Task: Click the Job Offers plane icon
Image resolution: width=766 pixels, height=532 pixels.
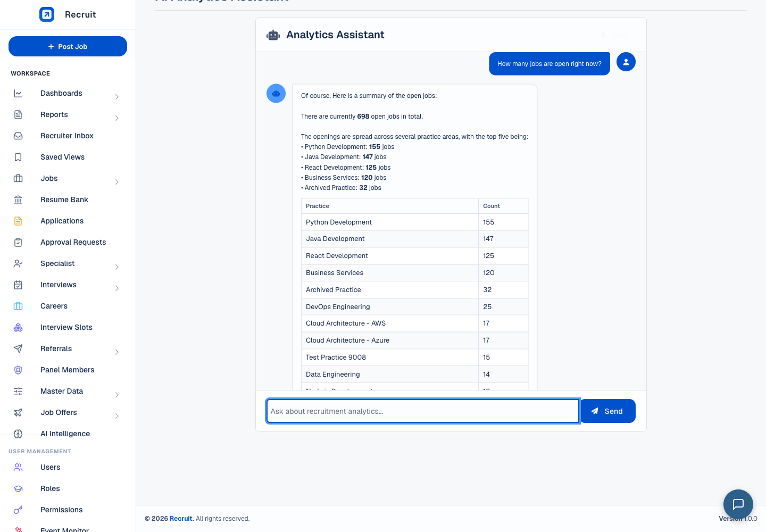Action: (x=18, y=412)
